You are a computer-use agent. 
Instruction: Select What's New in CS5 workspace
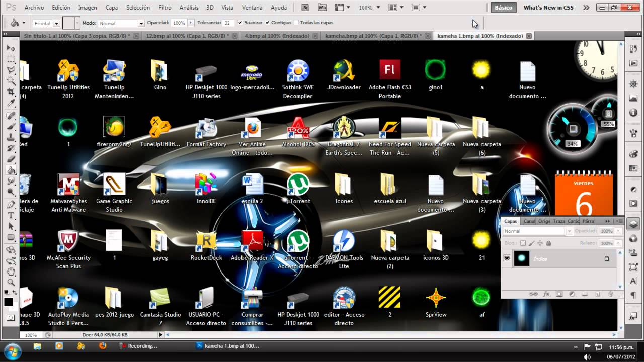(548, 8)
